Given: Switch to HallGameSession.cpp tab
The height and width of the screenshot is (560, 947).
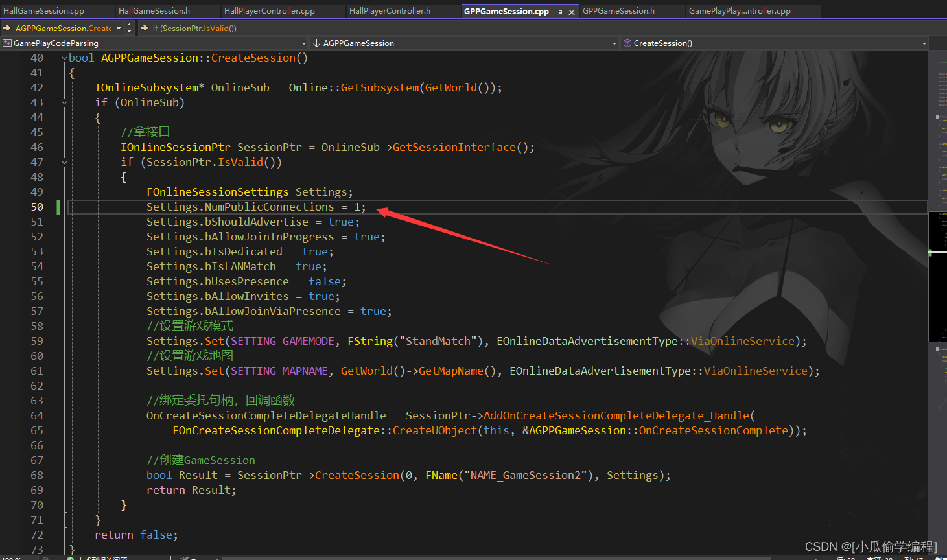Looking at the screenshot, I should [44, 11].
